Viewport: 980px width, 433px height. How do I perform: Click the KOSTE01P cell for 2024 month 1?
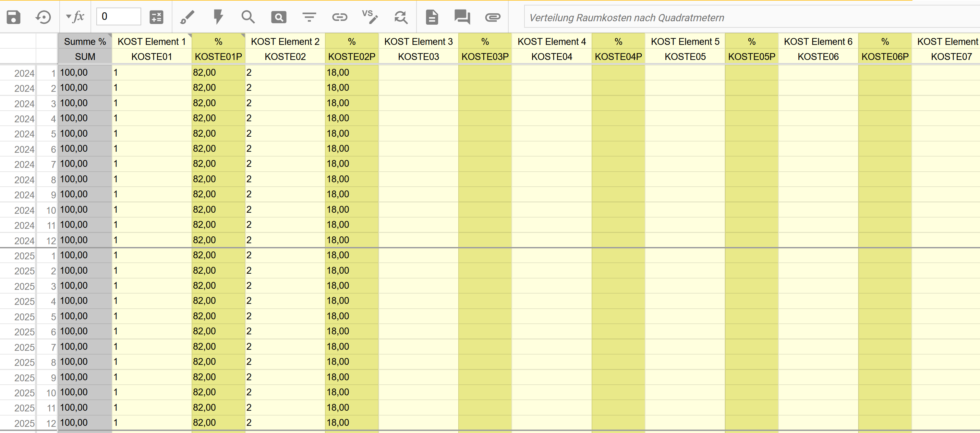tap(218, 73)
